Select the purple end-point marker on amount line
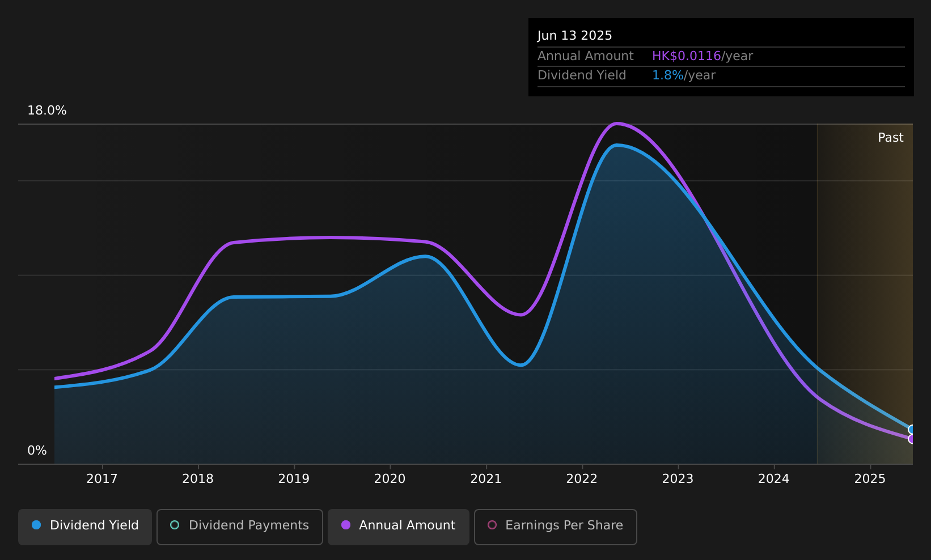Image resolution: width=931 pixels, height=560 pixels. (x=912, y=439)
